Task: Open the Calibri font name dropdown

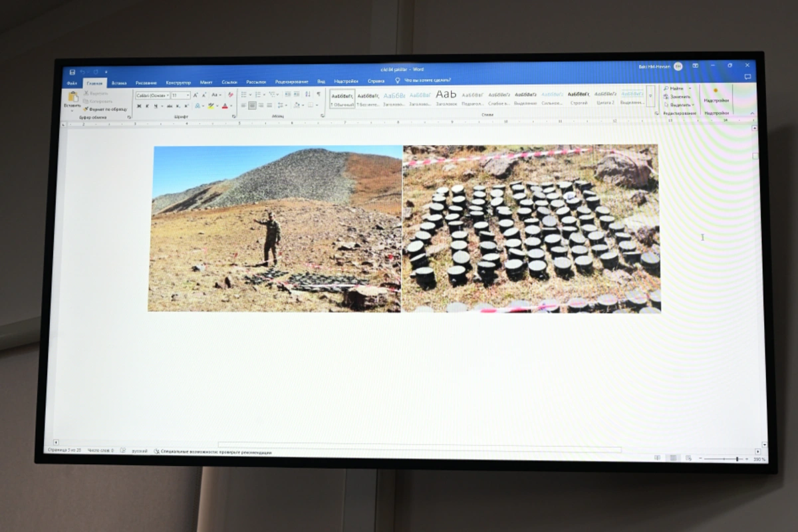Action: point(152,95)
